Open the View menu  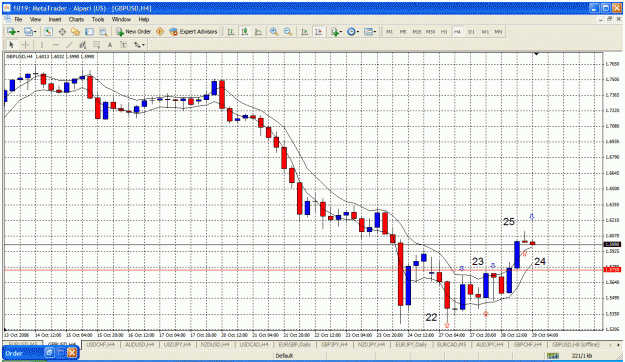[x=35, y=19]
